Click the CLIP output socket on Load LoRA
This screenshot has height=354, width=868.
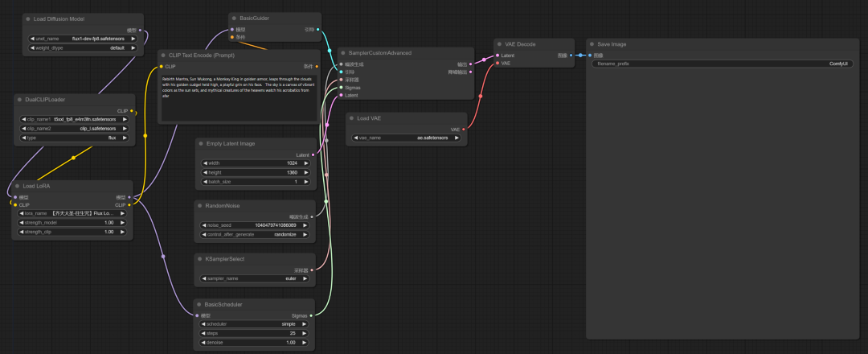point(129,205)
